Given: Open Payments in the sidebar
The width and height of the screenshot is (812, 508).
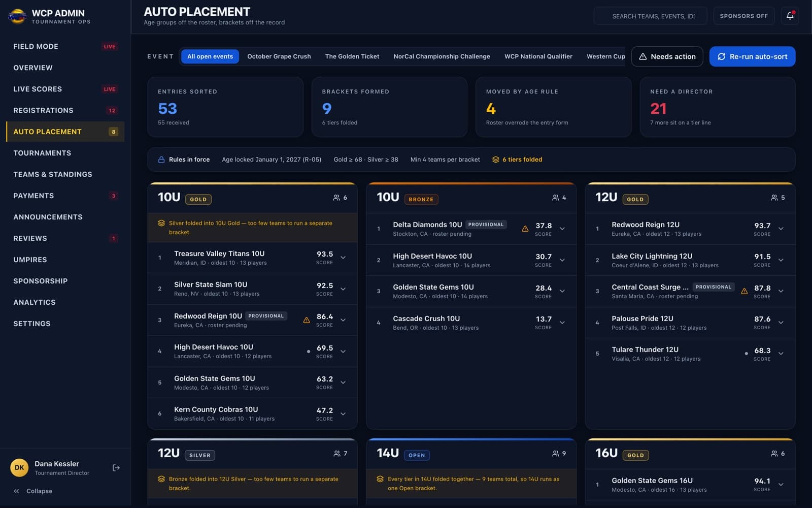Looking at the screenshot, I should pyautogui.click(x=65, y=196).
